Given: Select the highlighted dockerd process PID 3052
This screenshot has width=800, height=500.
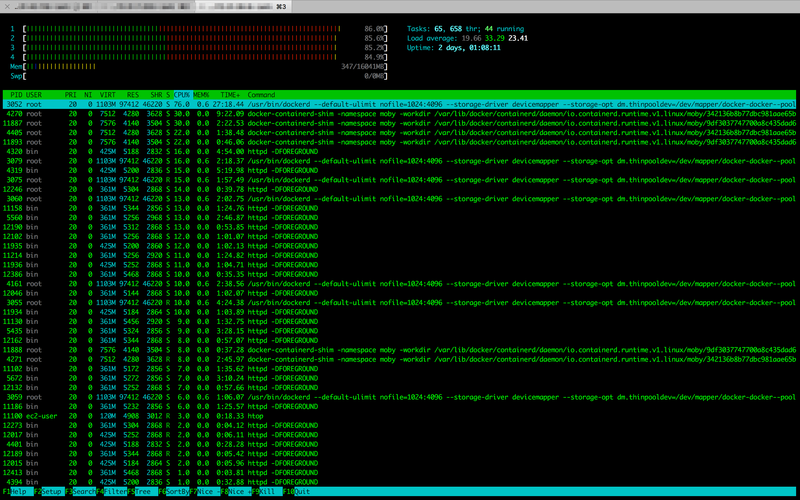Looking at the screenshot, I should [x=399, y=104].
